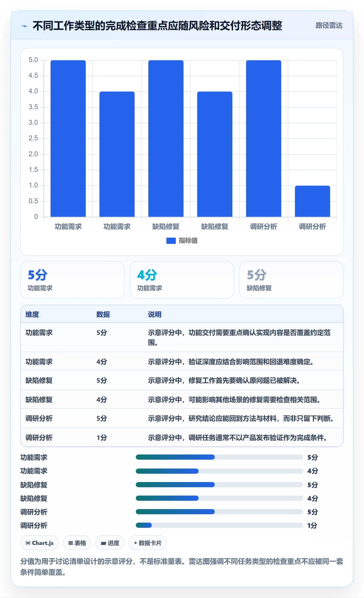Screen dimensions: 364x598
Task: Select the row about 产品发布验证
Action: point(182,437)
